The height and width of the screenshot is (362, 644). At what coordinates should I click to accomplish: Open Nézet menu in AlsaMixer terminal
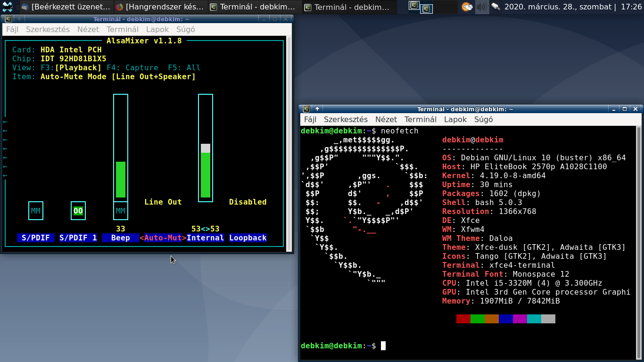[88, 29]
